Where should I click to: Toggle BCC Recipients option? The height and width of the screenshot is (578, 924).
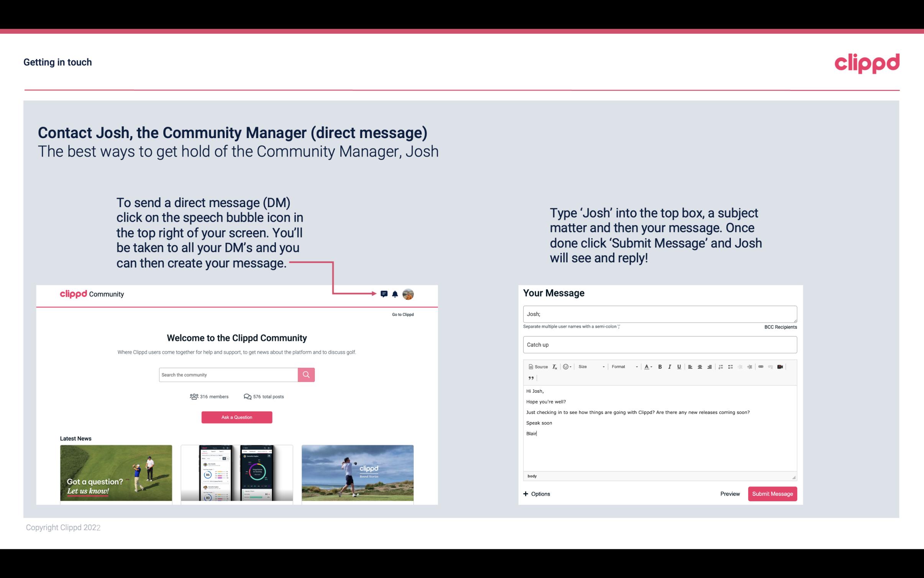pos(780,327)
